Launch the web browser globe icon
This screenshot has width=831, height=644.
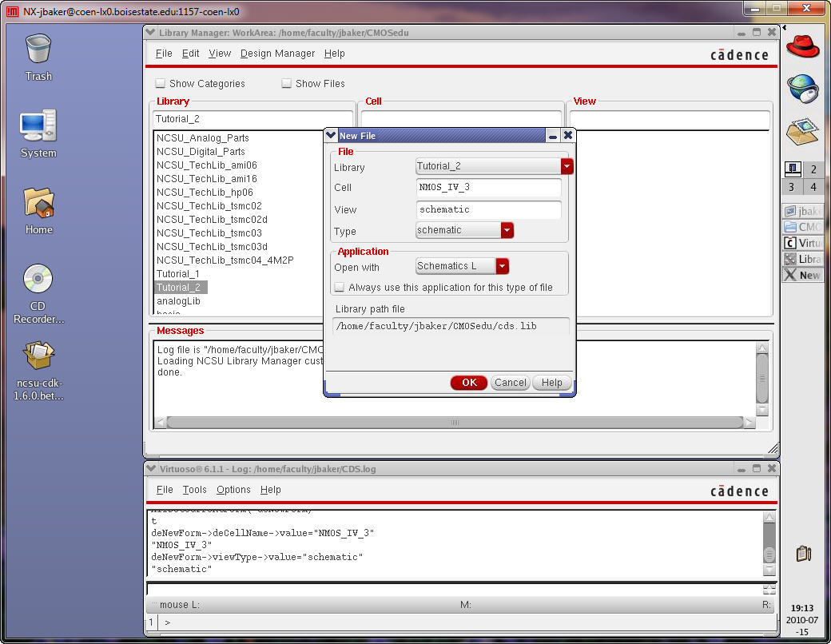[802, 88]
